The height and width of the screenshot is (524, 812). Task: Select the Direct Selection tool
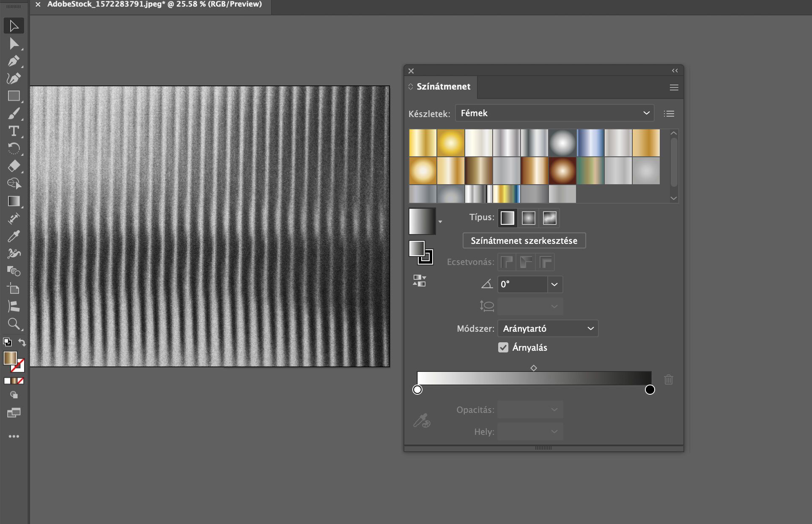[x=14, y=44]
